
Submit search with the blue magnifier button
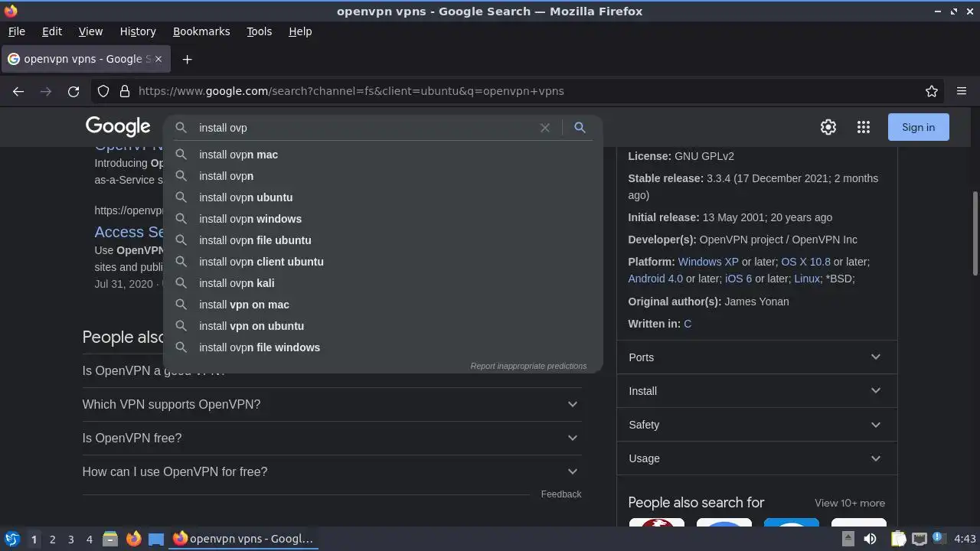pyautogui.click(x=580, y=128)
